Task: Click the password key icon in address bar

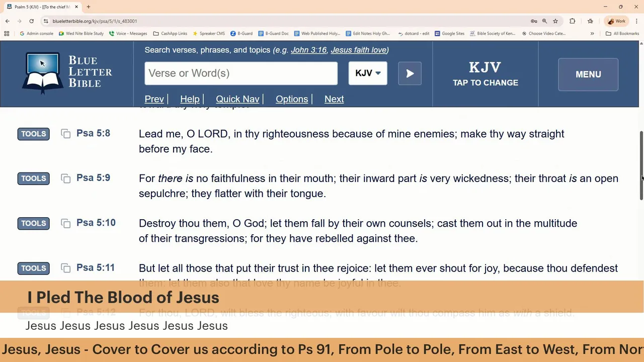Action: 534,21
